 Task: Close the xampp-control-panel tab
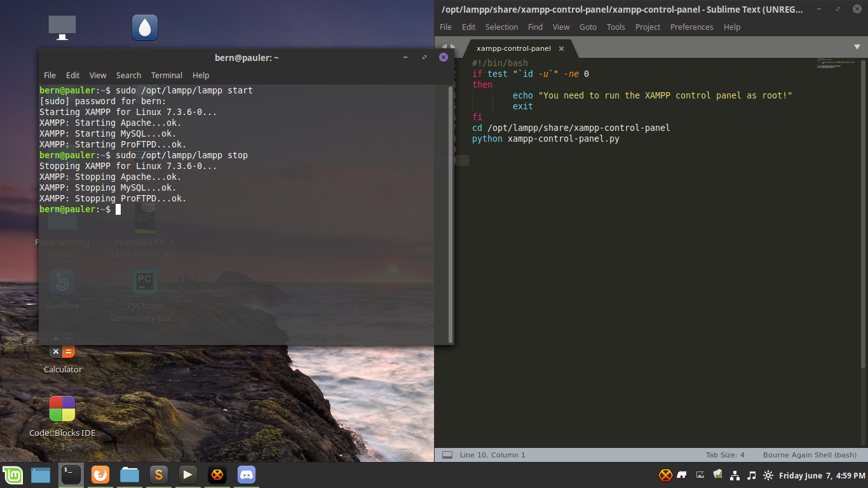click(561, 48)
